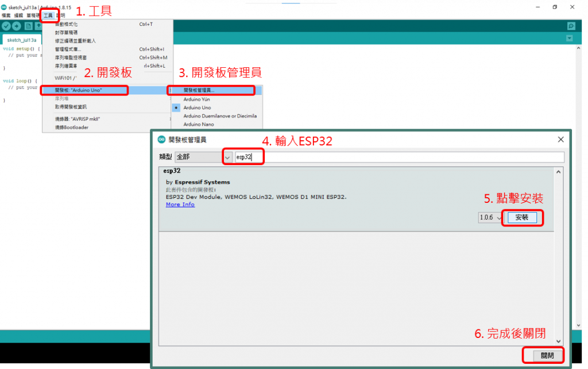Open the 1.0.6 version dropdown

(490, 217)
